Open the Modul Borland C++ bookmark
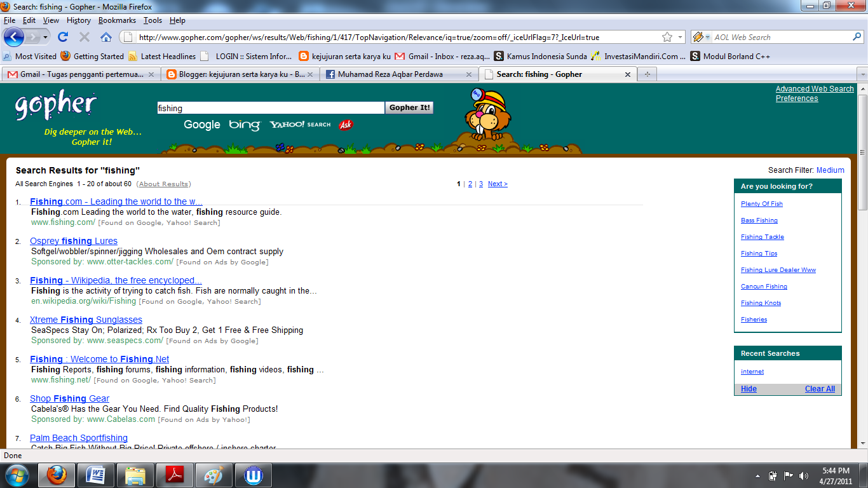Screen dimensions: 868x488 (x=731, y=56)
